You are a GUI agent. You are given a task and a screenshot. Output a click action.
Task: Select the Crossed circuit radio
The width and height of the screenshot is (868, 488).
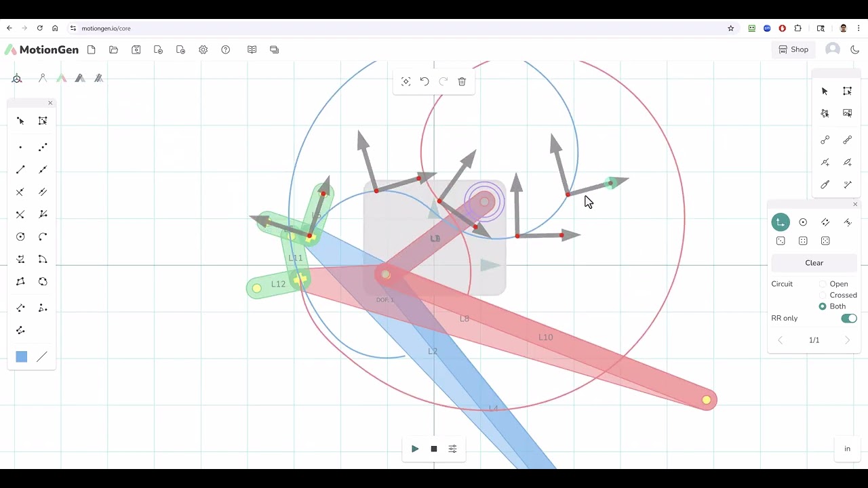(823, 295)
